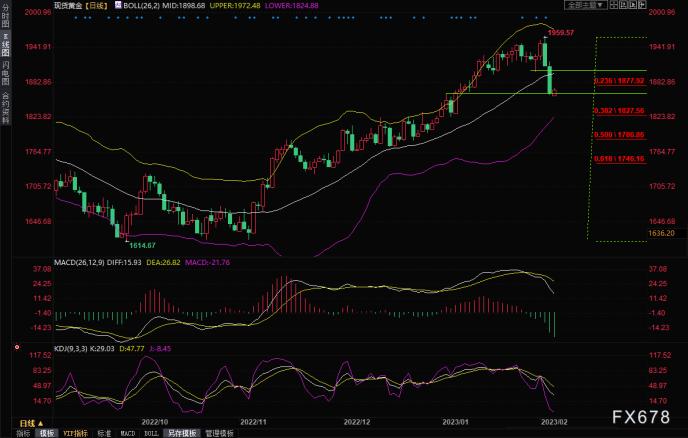The image size is (688, 438).
Task: Open the 合约资料 contract info tab
Action: click(5, 107)
